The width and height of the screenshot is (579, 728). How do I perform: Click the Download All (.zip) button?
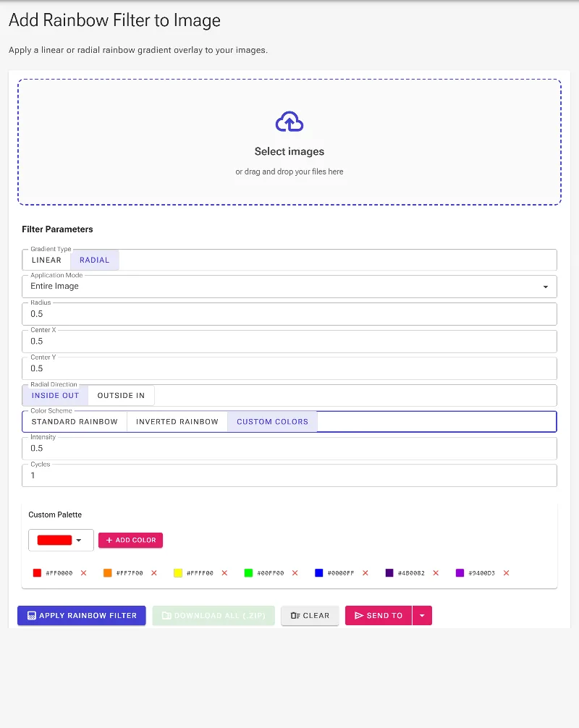214,616
